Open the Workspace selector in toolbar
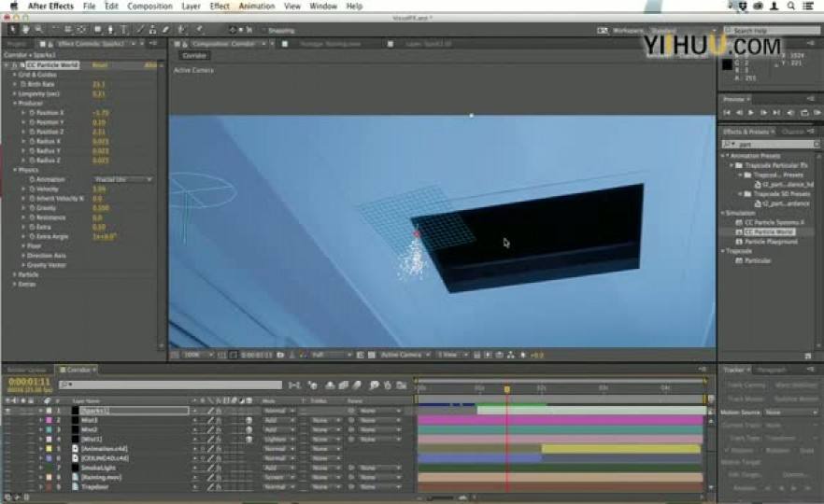This screenshot has width=824, height=504. click(682, 31)
